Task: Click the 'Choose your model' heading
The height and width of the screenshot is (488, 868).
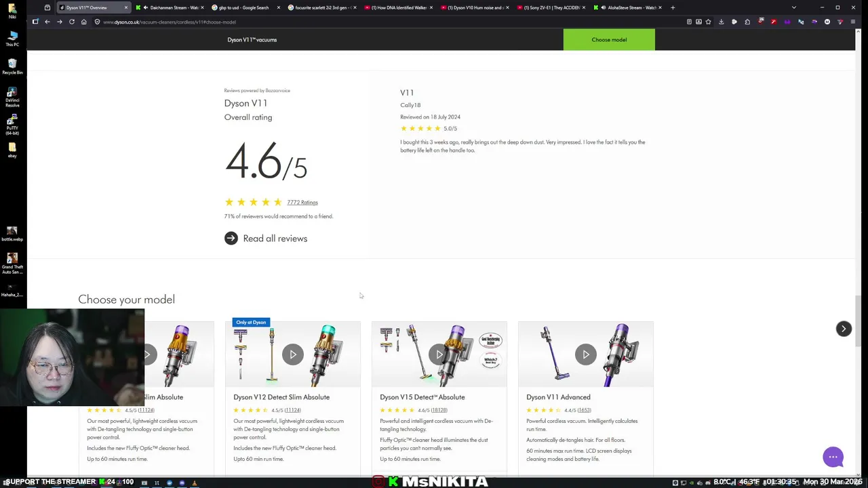Action: (x=126, y=300)
